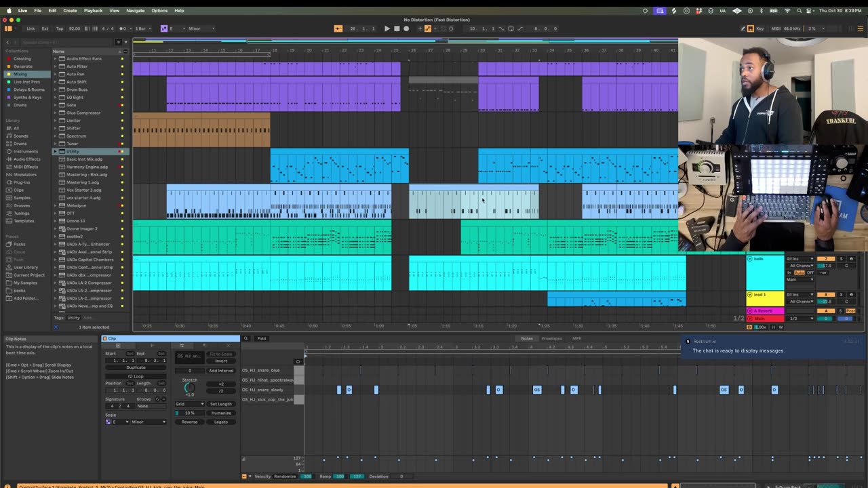Click the Add Interval button

(x=221, y=371)
